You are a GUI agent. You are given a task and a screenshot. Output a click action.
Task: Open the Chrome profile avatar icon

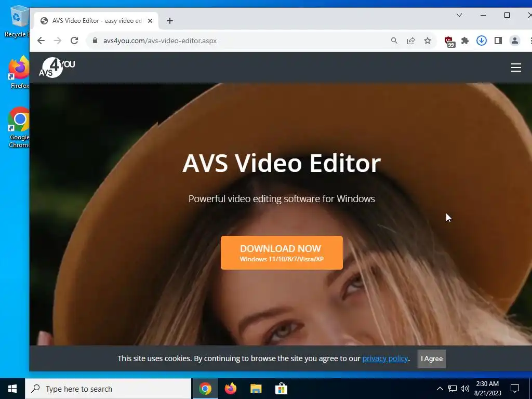(515, 41)
